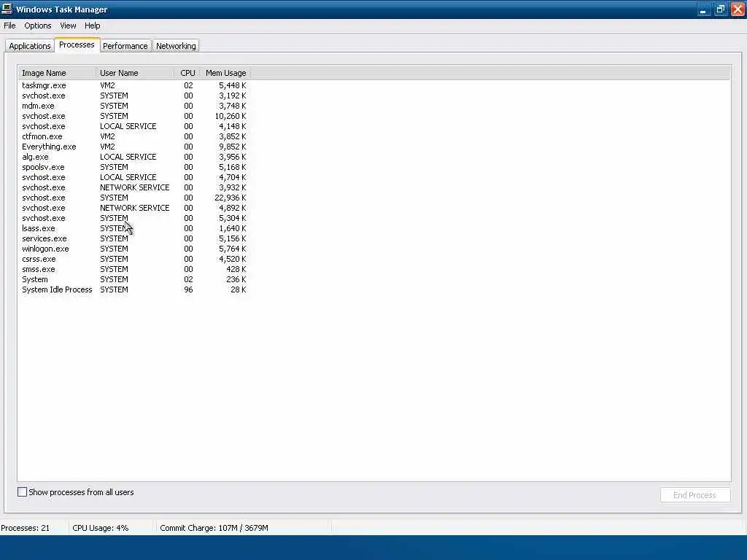Select svchost.exe using 22,936 K
This screenshot has height=560, width=747.
[134, 198]
